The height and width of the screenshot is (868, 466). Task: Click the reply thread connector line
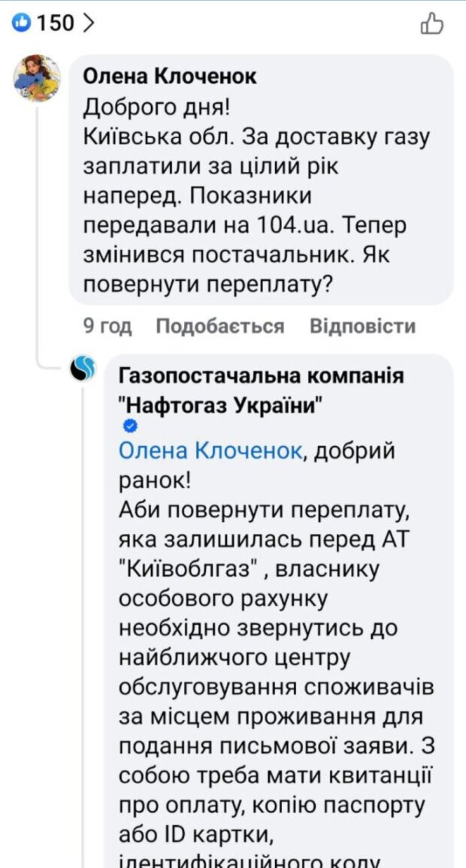[37, 225]
